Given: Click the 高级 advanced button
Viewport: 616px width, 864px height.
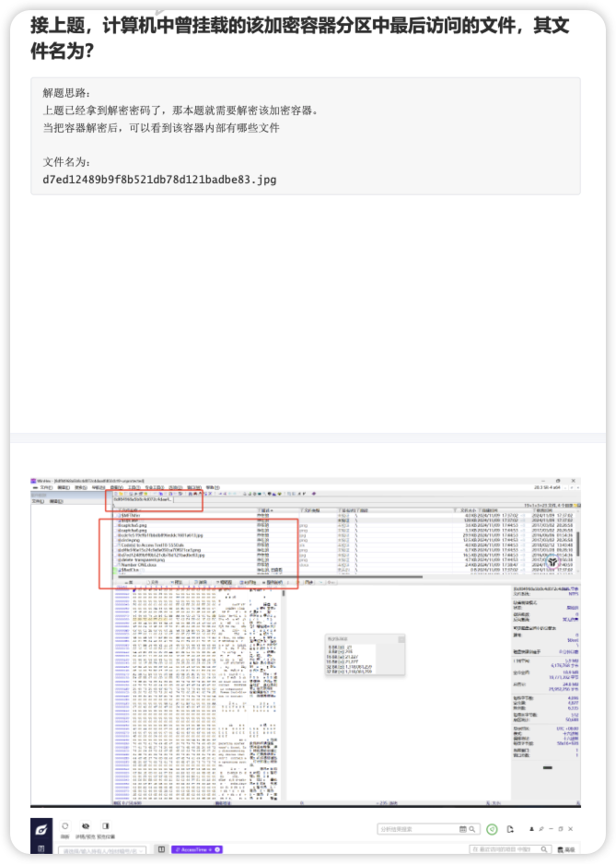Looking at the screenshot, I should [567, 850].
